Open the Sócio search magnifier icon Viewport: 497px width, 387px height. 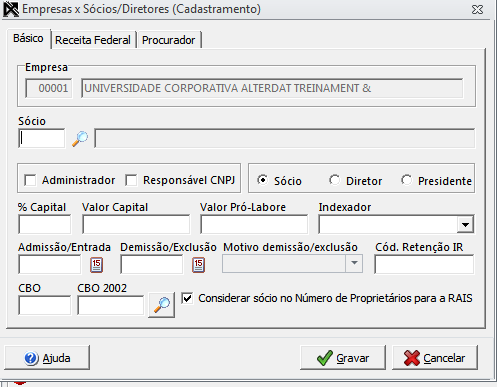pos(80,139)
